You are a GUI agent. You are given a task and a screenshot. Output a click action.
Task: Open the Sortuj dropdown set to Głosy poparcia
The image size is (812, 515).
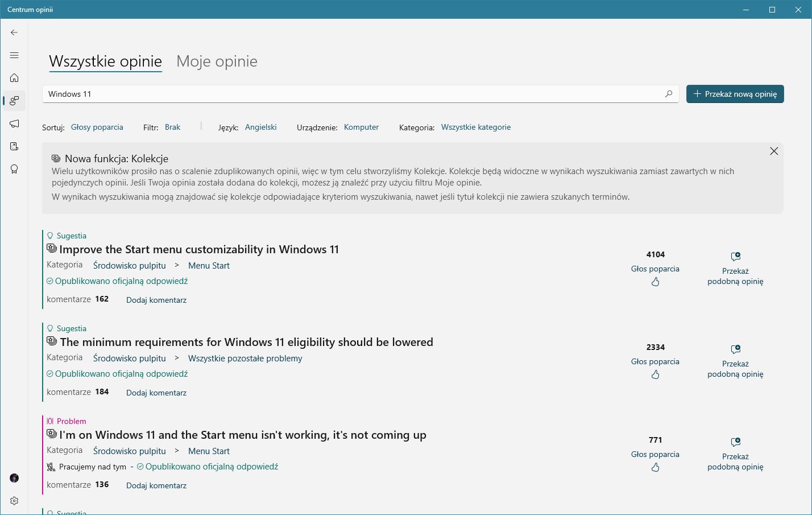(x=97, y=127)
